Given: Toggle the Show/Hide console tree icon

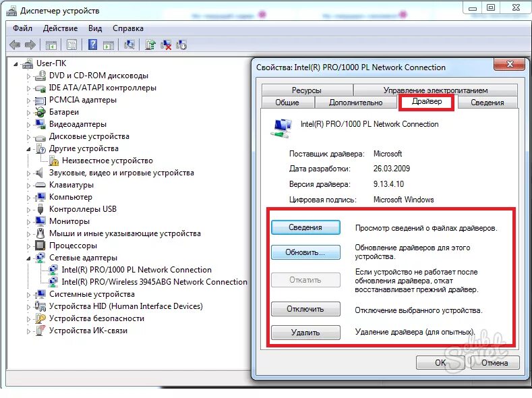Looking at the screenshot, I should point(51,45).
